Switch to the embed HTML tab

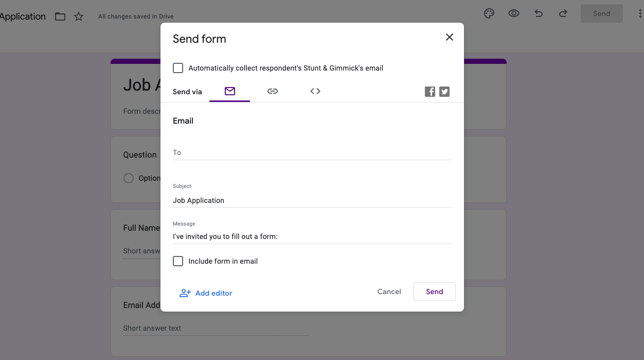pos(315,91)
